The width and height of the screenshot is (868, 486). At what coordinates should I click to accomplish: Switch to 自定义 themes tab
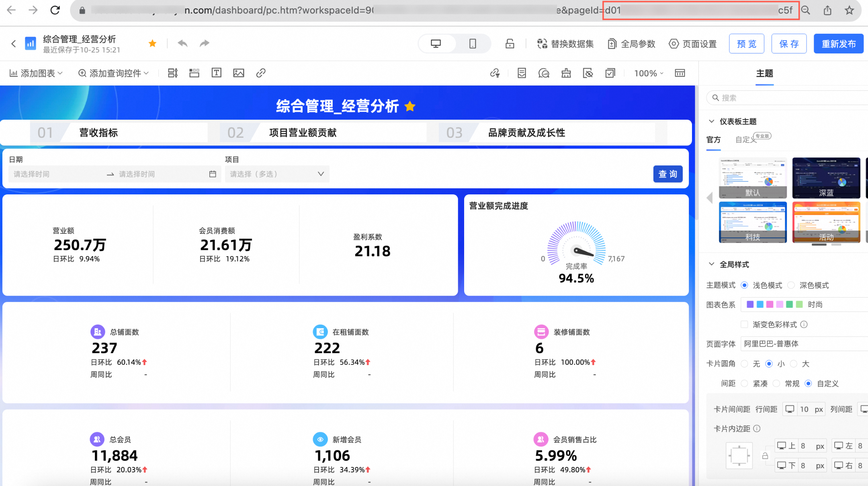coord(746,139)
